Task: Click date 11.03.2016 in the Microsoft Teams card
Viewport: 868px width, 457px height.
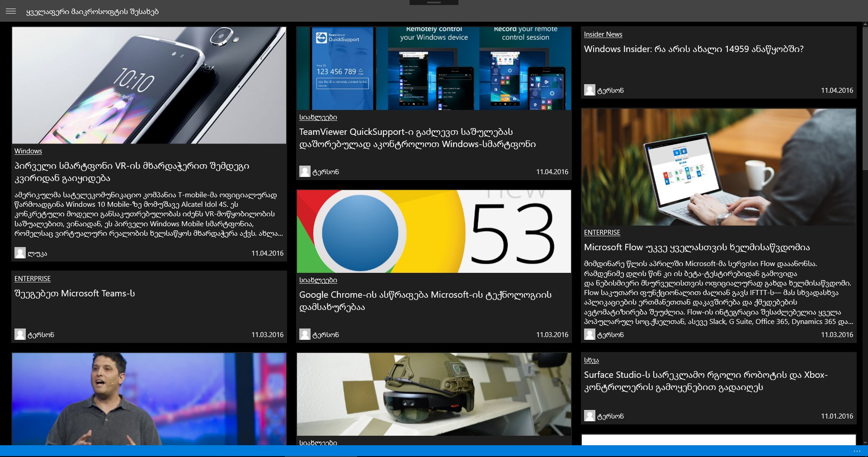Action: pyautogui.click(x=268, y=335)
